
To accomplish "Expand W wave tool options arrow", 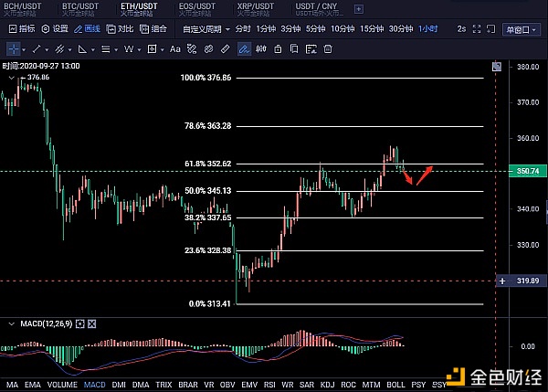I will [x=139, y=50].
